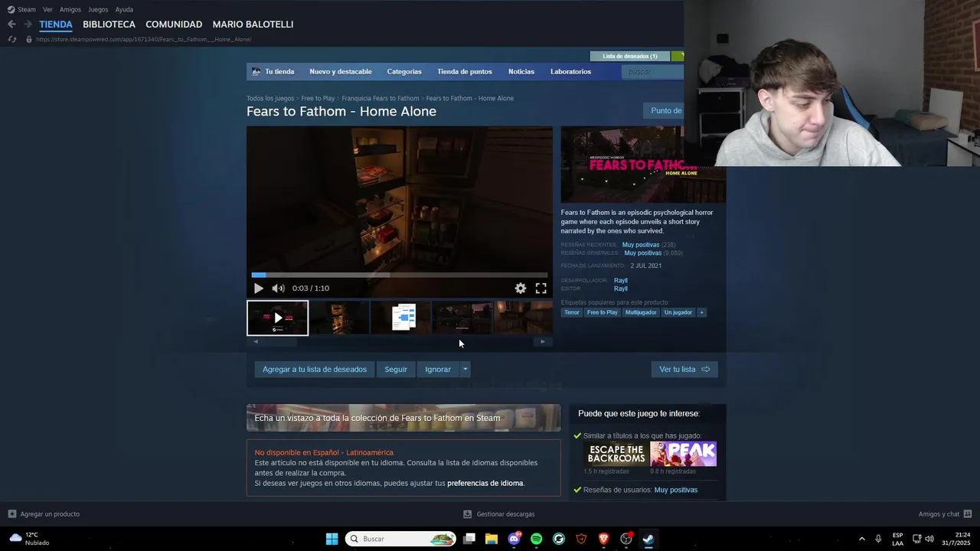Viewport: 980px width, 551px height.
Task: Click Ver tu lista button
Action: point(684,370)
